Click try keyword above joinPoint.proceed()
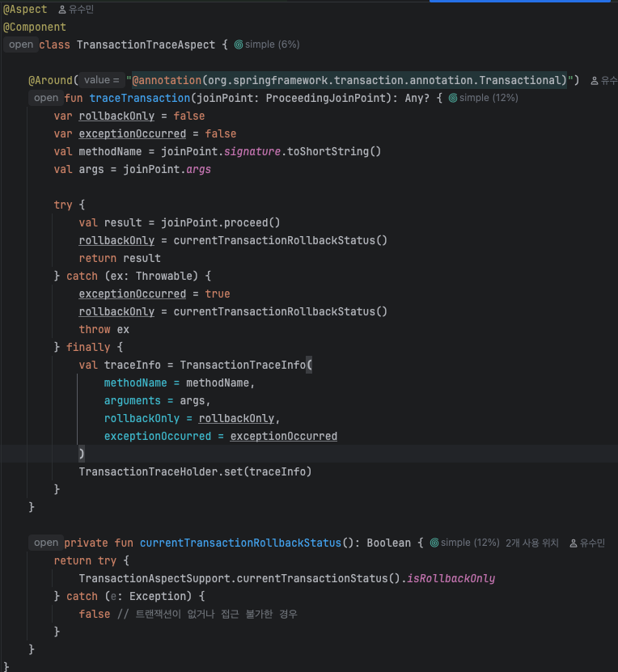This screenshot has width=618, height=672. (63, 205)
